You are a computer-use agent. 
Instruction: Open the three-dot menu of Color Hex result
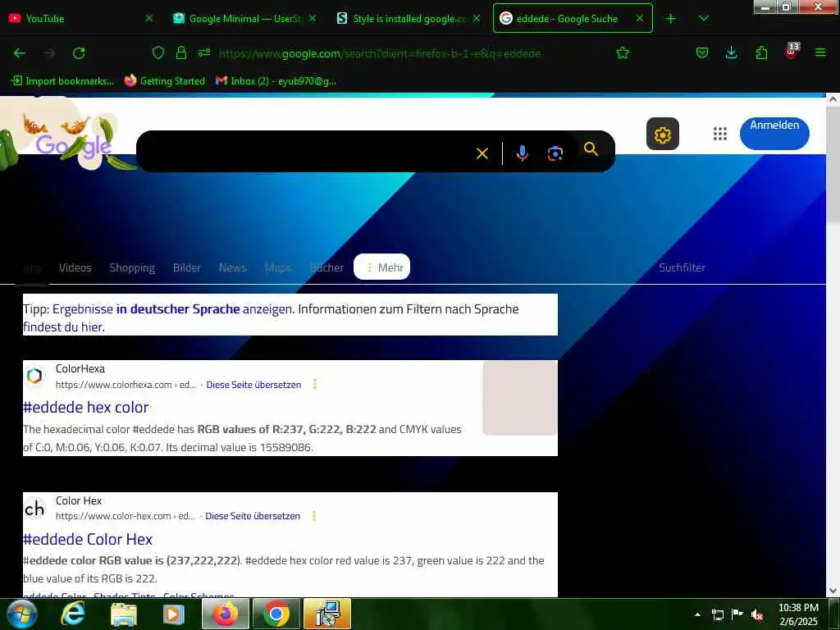[314, 516]
